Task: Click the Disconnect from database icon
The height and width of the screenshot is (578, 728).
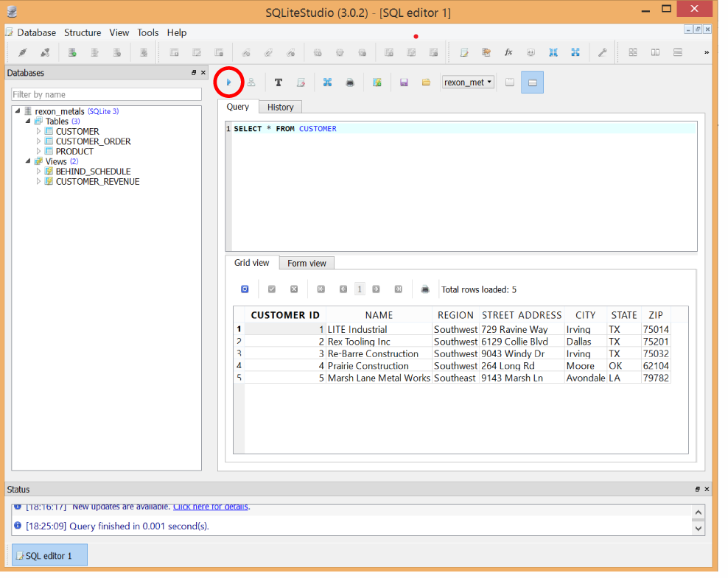Action: click(45, 53)
